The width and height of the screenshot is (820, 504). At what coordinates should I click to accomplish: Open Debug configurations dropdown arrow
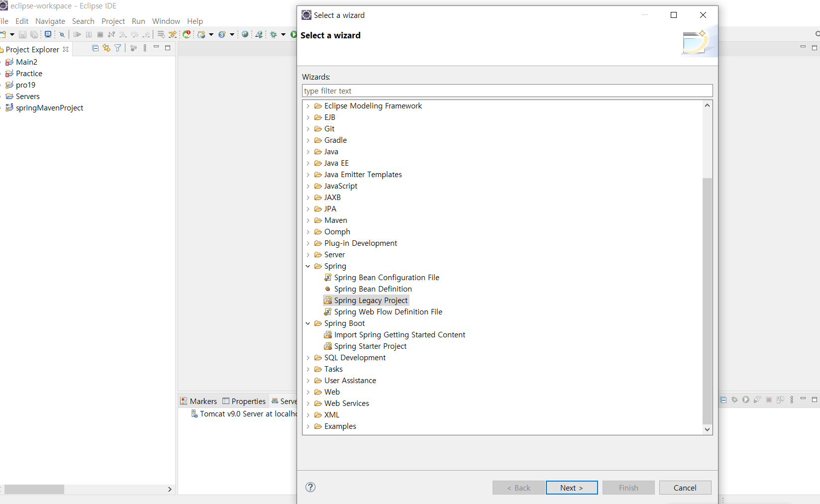point(283,34)
